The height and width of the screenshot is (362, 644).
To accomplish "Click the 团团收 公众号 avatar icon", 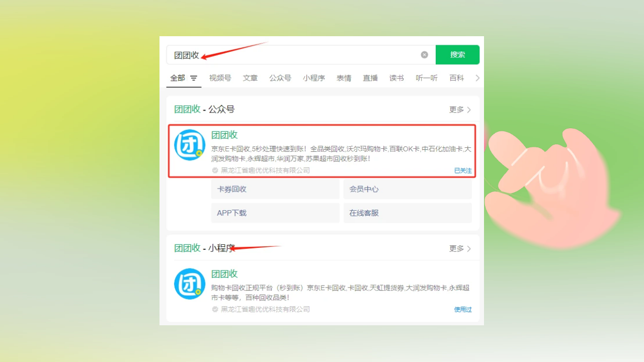I will pos(190,145).
